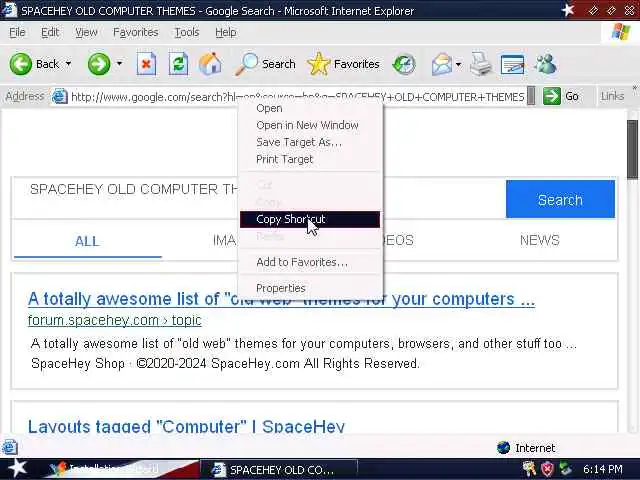Open the File menu
640x480 pixels.
click(17, 32)
